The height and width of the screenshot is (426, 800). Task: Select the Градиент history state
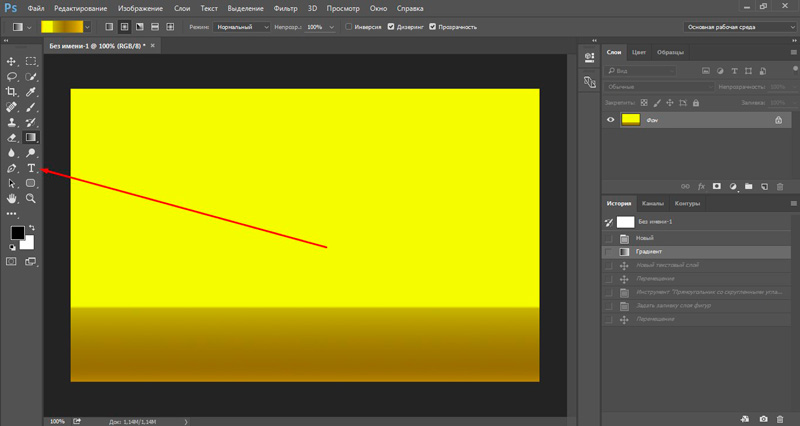[697, 252]
